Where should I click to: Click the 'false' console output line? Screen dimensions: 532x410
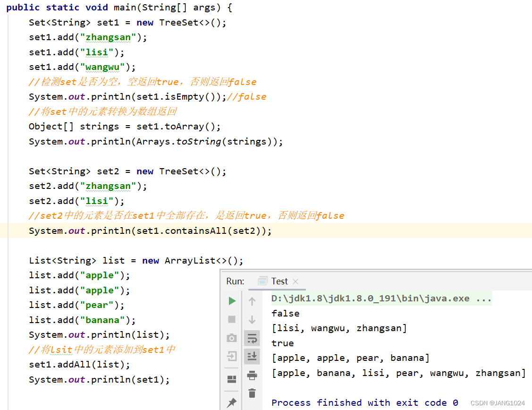coord(285,313)
